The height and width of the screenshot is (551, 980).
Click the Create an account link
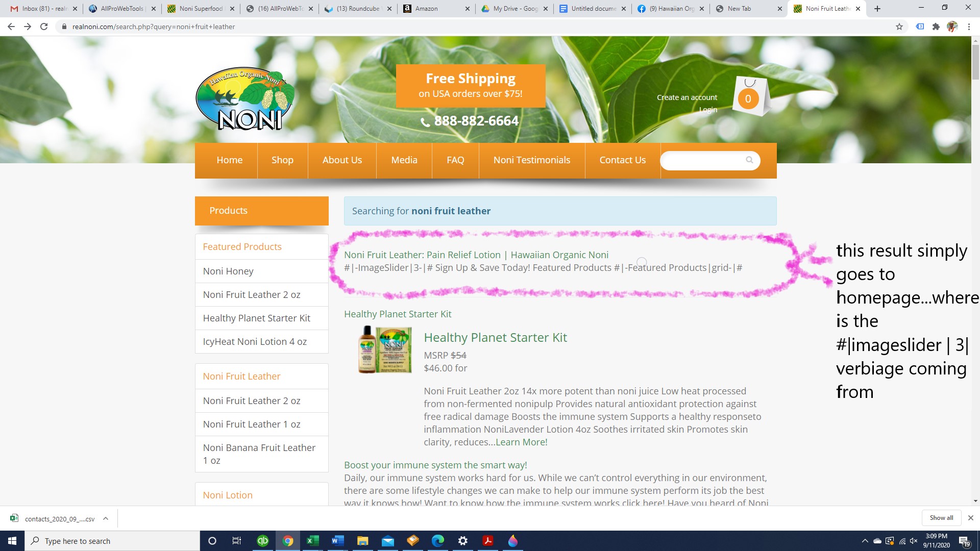click(687, 97)
